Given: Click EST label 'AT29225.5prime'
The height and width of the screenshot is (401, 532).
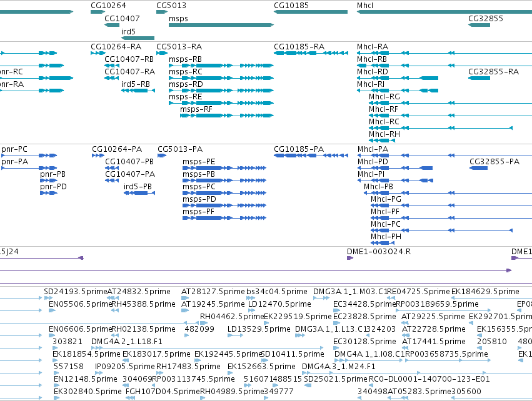Looking at the screenshot, I should click(433, 317).
